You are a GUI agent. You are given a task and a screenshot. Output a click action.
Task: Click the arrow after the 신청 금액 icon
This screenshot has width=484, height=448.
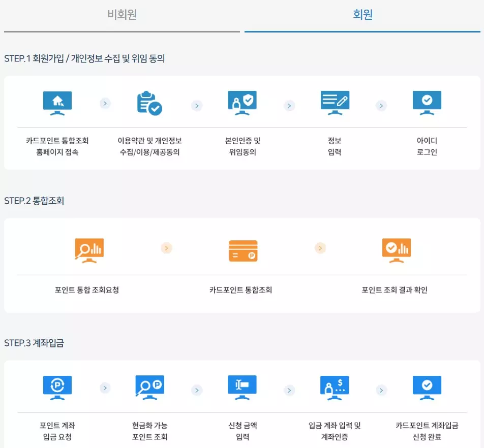coord(289,390)
